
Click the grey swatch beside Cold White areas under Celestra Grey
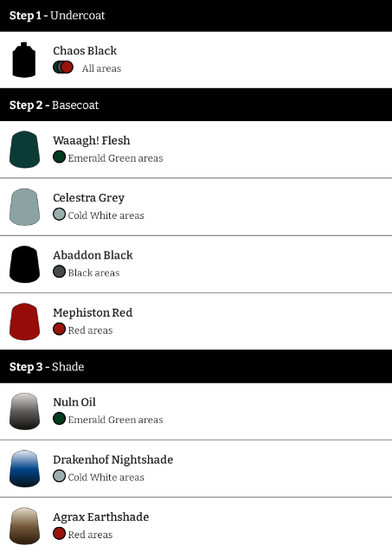pos(59,215)
